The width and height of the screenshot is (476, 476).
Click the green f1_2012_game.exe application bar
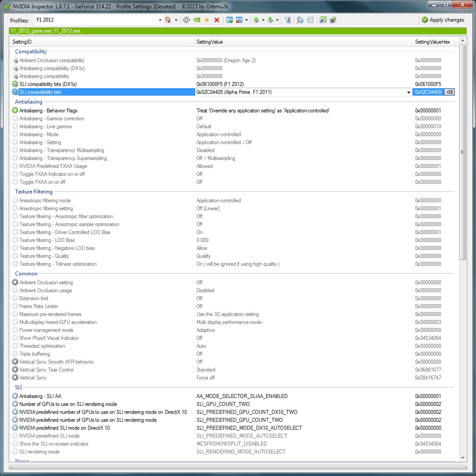click(238, 31)
